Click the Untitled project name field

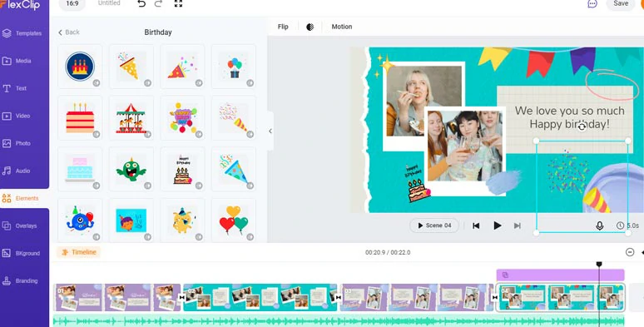click(109, 3)
